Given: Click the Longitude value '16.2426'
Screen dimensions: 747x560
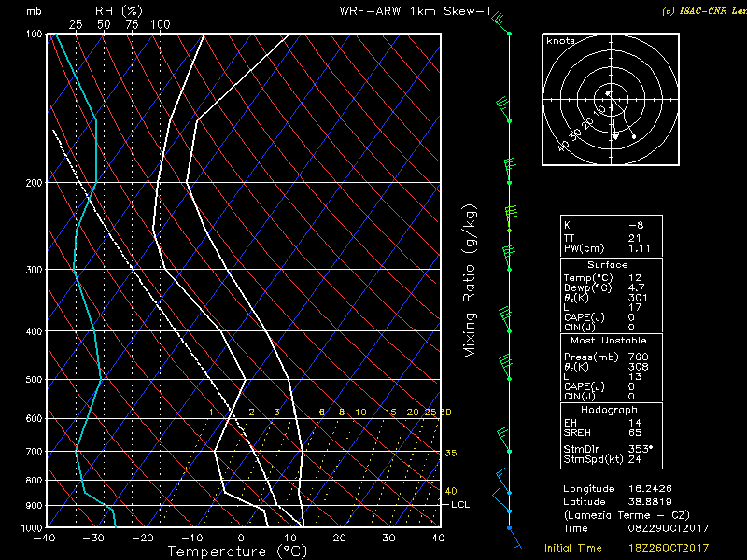Looking at the screenshot, I should pyautogui.click(x=650, y=488).
